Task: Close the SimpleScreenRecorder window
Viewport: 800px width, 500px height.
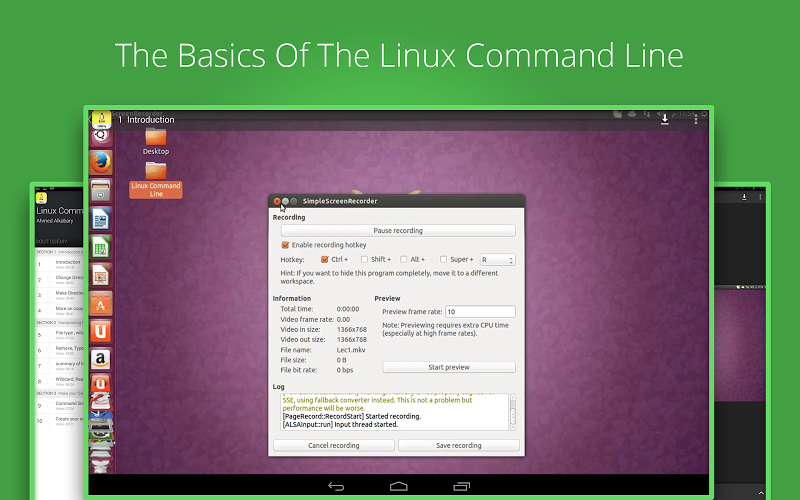Action: tap(277, 201)
